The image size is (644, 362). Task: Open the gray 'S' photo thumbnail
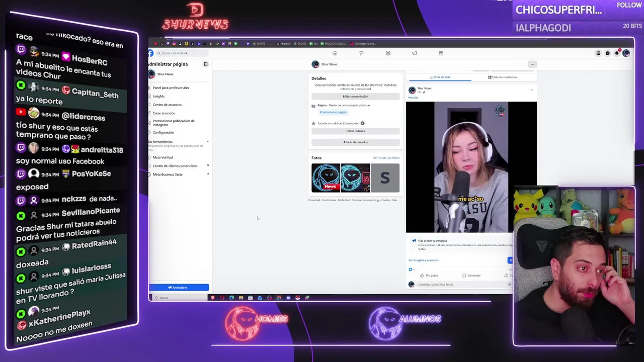coord(385,178)
